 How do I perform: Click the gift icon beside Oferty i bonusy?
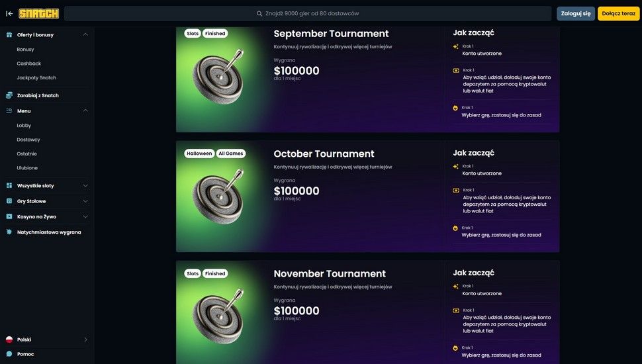click(x=9, y=34)
